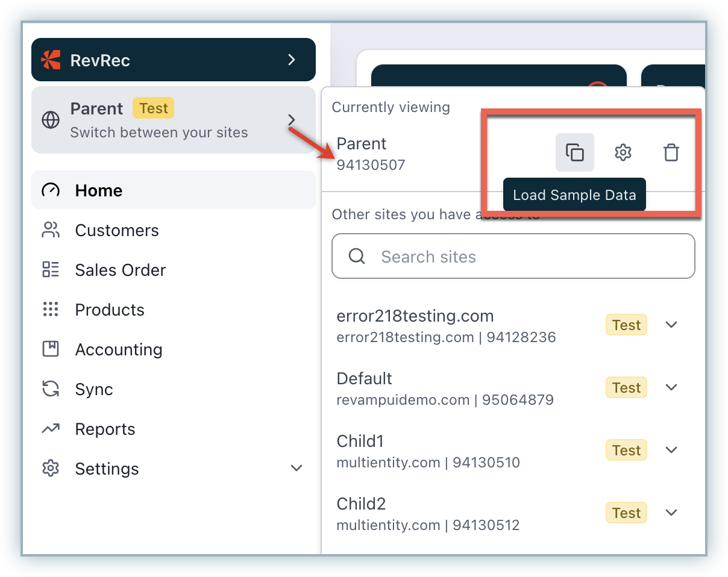Click the delete trash icon for Parent site
This screenshot has height=577, width=728.
coord(671,152)
